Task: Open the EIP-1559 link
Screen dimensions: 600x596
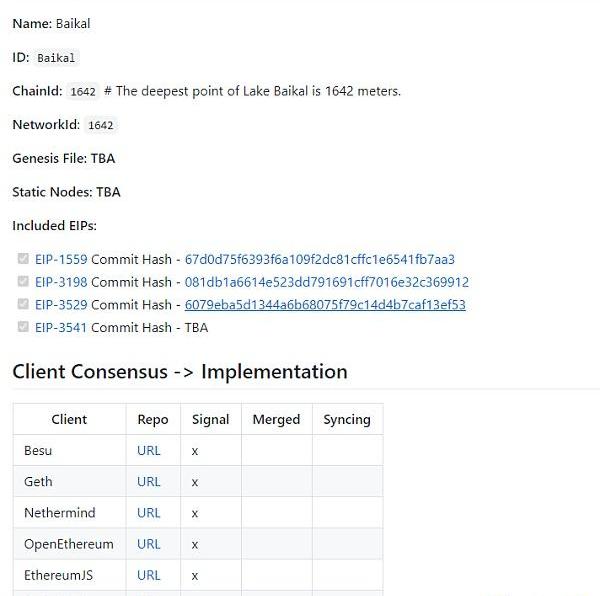Action: (61, 259)
